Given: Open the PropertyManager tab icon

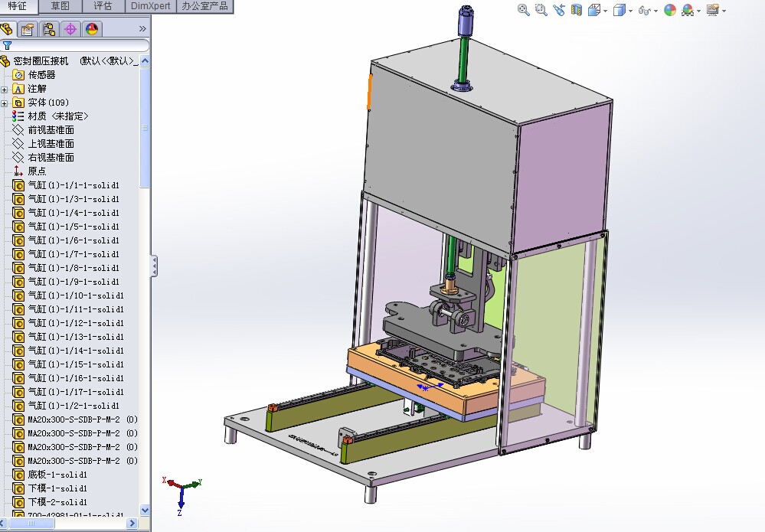Looking at the screenshot, I should (28, 29).
